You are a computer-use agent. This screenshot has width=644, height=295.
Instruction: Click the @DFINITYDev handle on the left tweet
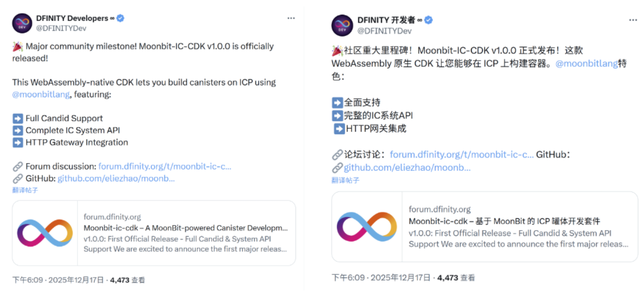pyautogui.click(x=61, y=28)
